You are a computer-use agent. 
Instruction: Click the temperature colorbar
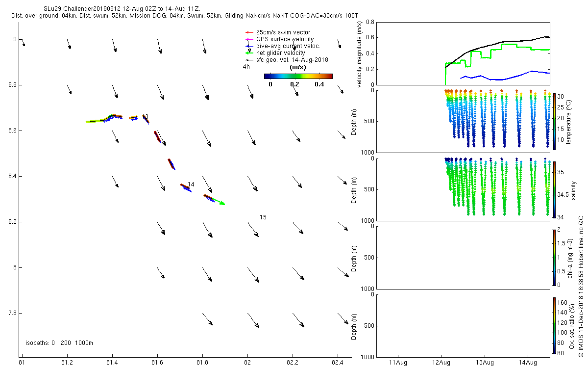[x=554, y=121]
